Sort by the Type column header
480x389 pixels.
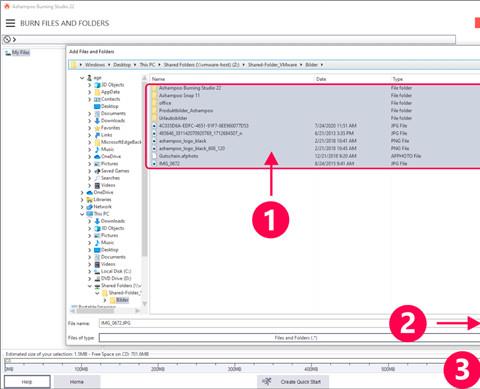(x=398, y=79)
